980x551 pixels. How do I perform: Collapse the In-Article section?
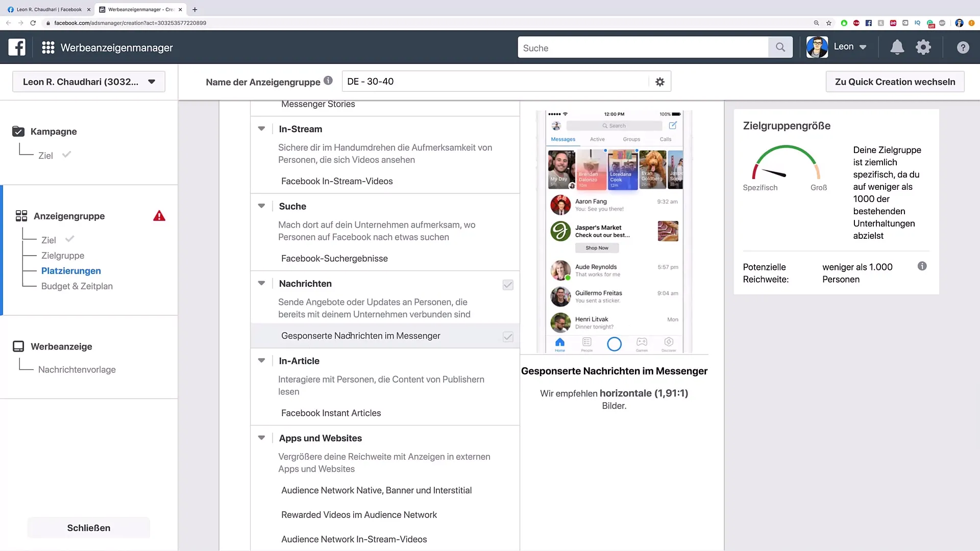tap(261, 360)
